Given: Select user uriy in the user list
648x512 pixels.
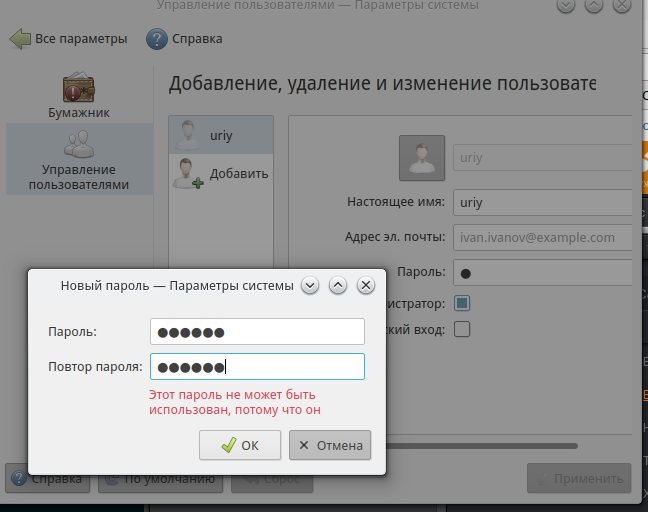Looking at the screenshot, I should tap(221, 135).
